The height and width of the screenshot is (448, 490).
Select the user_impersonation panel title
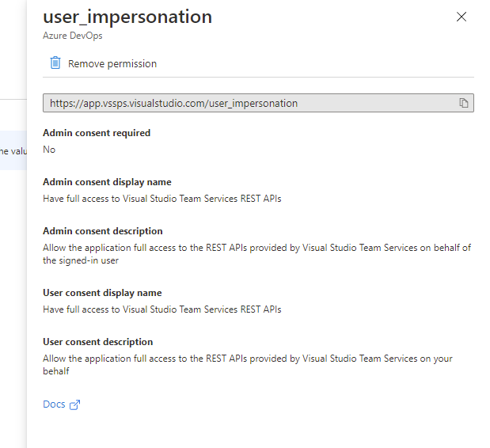click(127, 17)
